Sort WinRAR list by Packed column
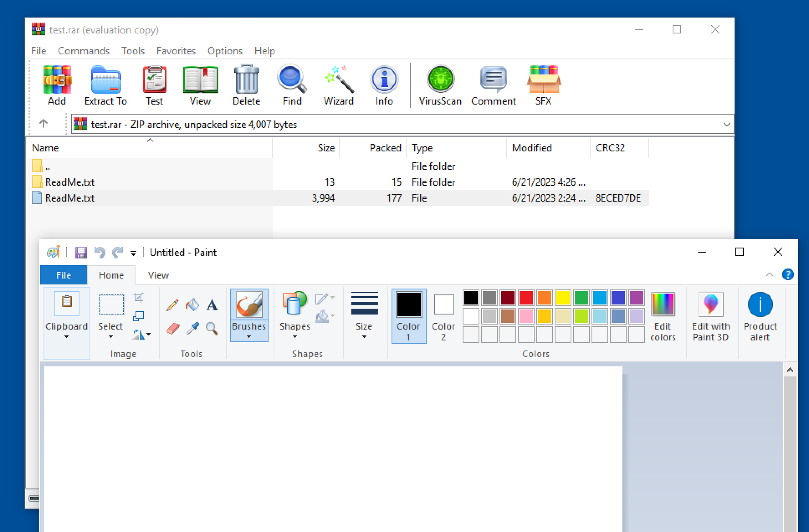 tap(373, 148)
